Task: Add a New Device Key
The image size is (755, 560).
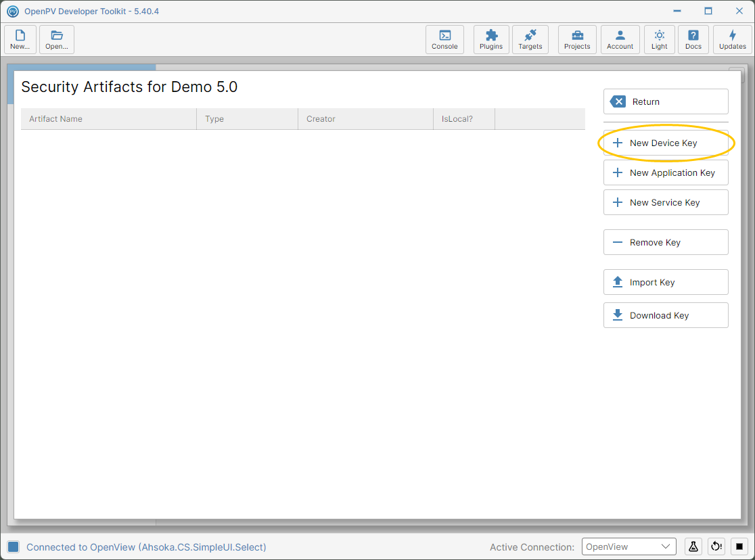Action: tap(666, 143)
